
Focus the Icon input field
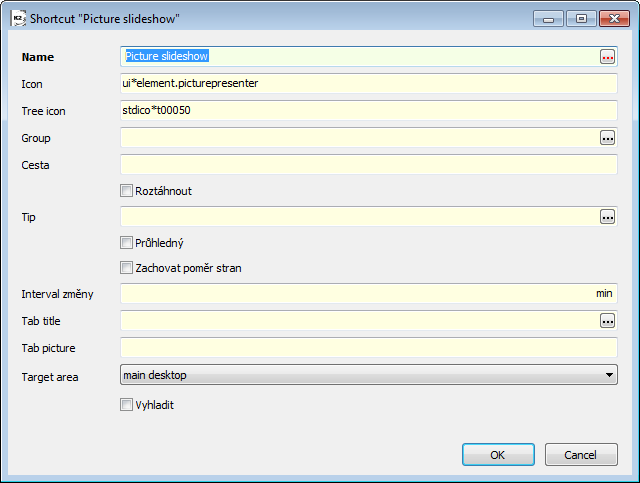click(x=369, y=84)
